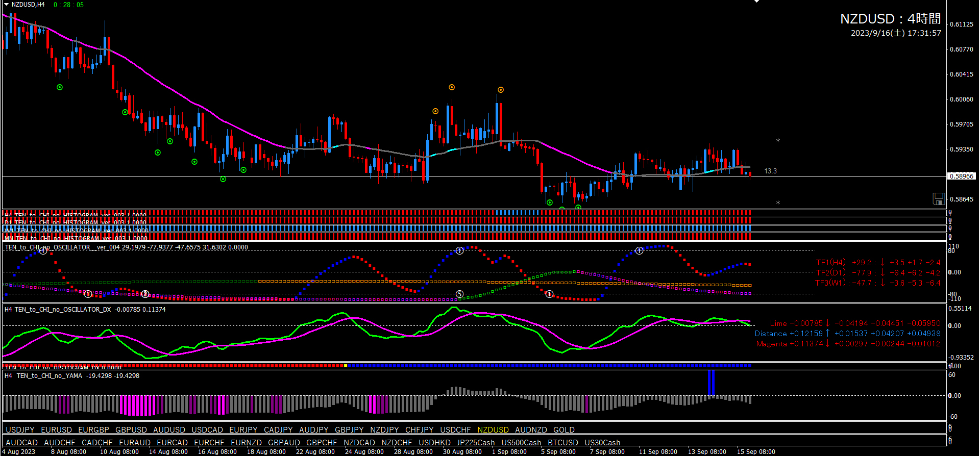Click the TEN_to_CHI_no_OSCILLATOR ver_004 indicator label
This screenshot has width=980, height=456.
127,247
